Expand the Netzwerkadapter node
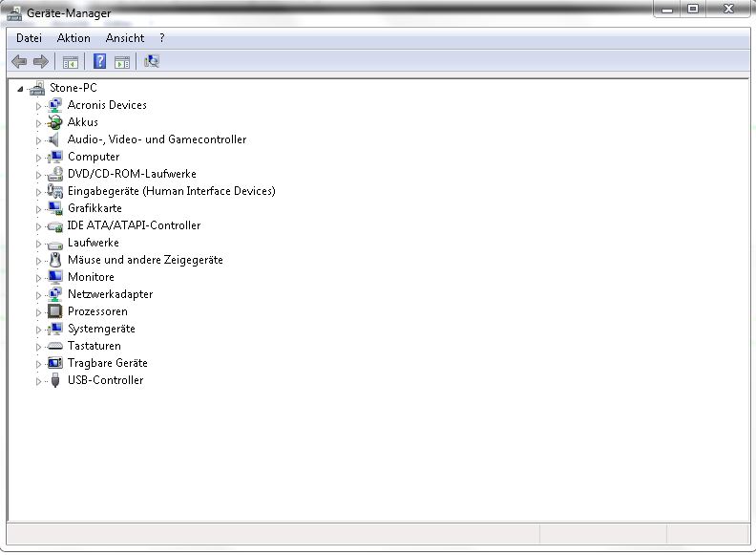Screen dimensions: 756x555 pyautogui.click(x=39, y=295)
